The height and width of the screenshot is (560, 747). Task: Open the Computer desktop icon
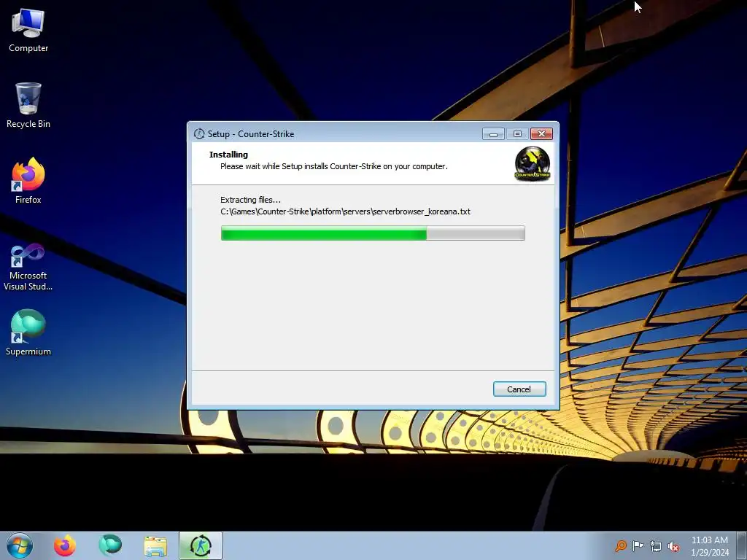28,31
